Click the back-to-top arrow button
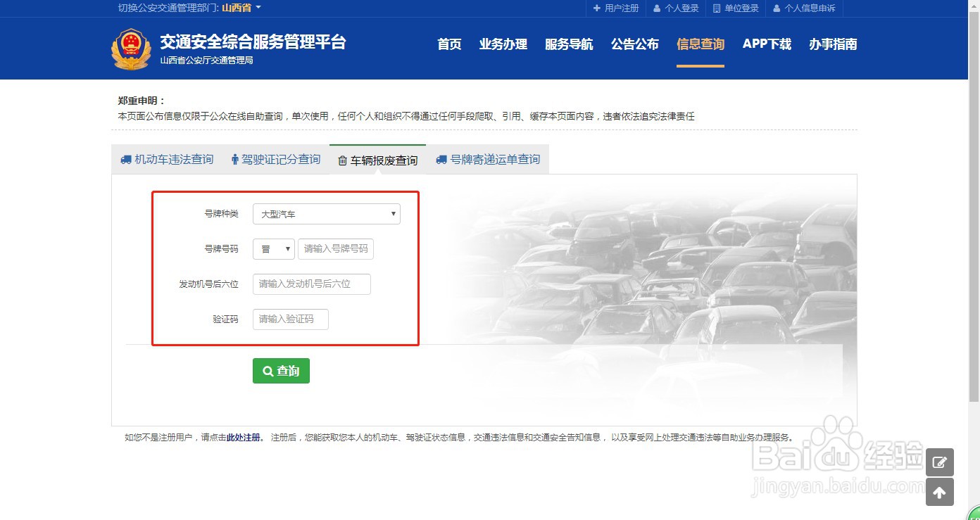The image size is (980, 520). coord(939,493)
